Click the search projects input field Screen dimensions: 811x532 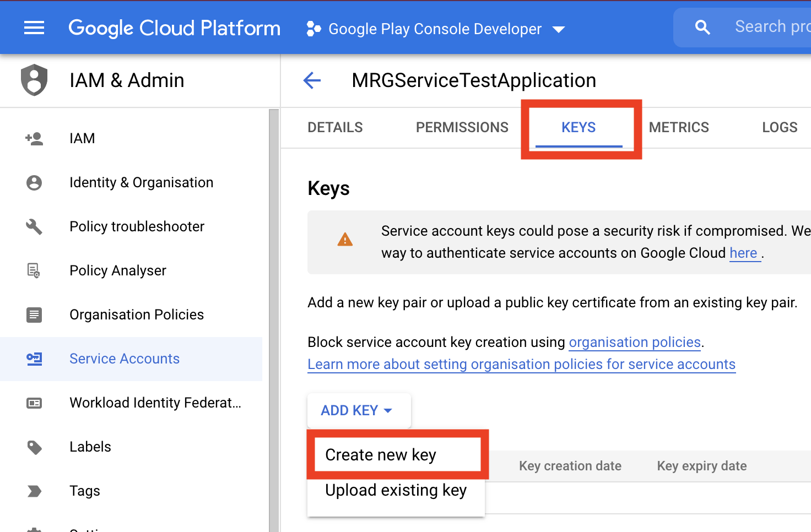click(x=771, y=26)
